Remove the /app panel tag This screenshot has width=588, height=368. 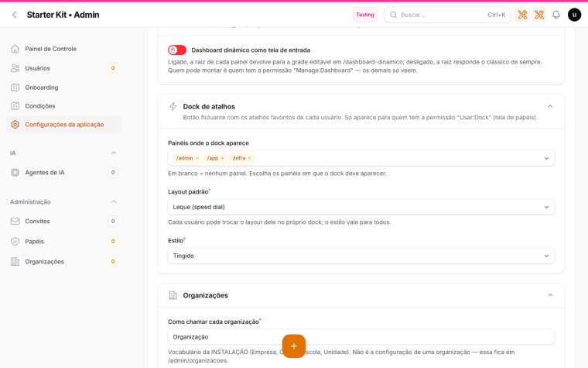[x=222, y=158]
